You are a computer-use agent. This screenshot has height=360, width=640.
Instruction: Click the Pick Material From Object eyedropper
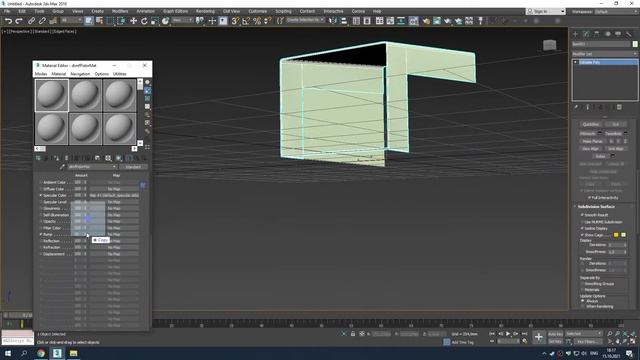pos(62,167)
